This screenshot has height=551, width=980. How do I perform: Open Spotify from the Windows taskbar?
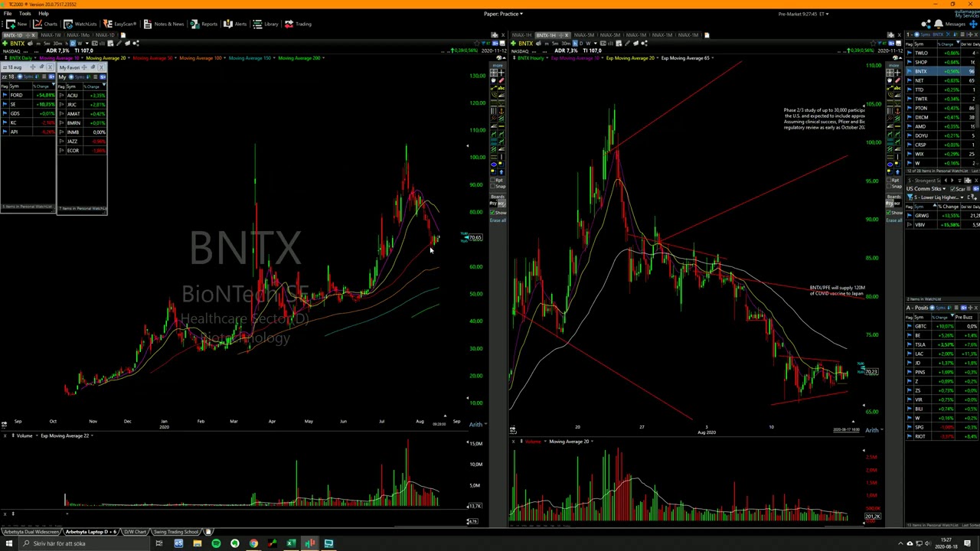pos(216,543)
